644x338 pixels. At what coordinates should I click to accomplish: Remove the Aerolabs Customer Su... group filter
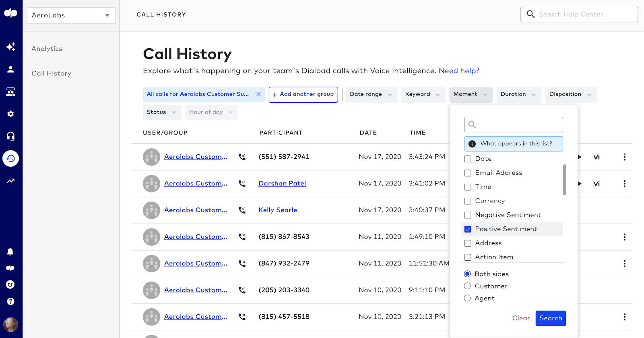point(258,94)
